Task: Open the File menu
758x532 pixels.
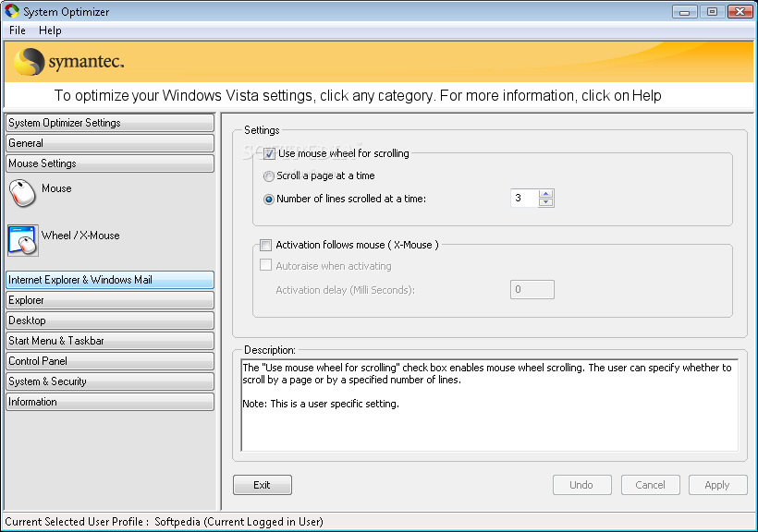Action: [18, 30]
